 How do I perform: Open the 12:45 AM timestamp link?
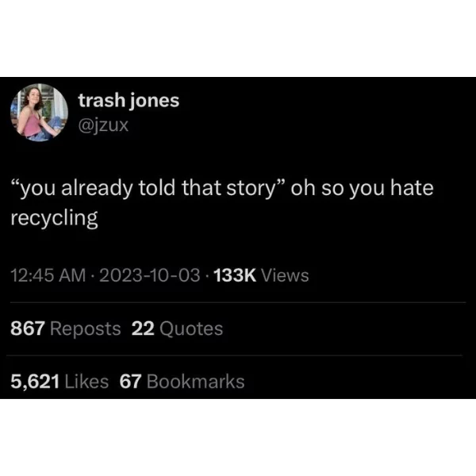coord(48,275)
